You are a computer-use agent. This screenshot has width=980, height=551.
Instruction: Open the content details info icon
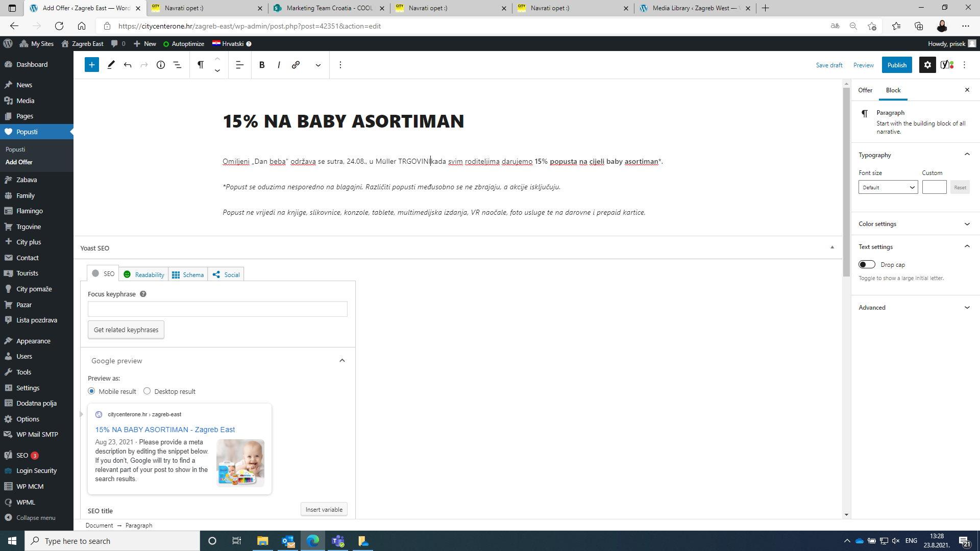coord(161,65)
